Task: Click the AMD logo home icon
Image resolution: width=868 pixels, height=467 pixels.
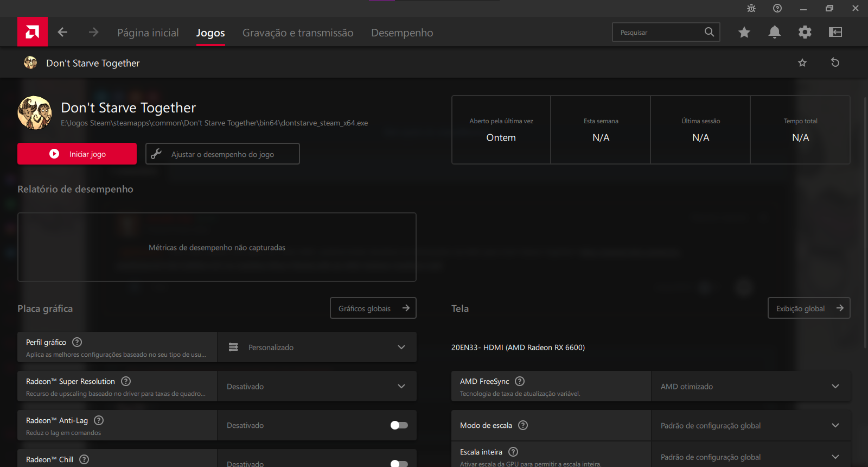Action: tap(32, 32)
